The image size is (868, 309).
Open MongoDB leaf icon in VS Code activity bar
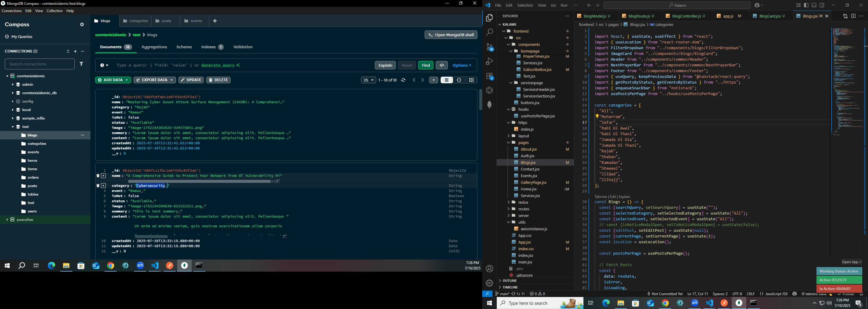click(x=489, y=105)
